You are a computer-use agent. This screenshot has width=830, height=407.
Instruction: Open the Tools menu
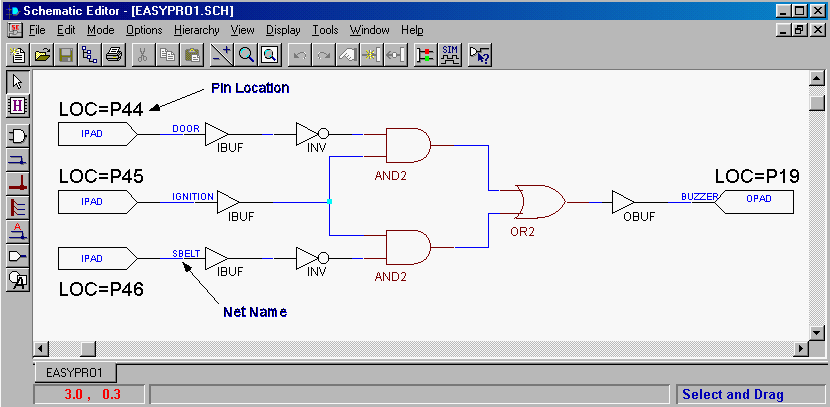pyautogui.click(x=325, y=30)
